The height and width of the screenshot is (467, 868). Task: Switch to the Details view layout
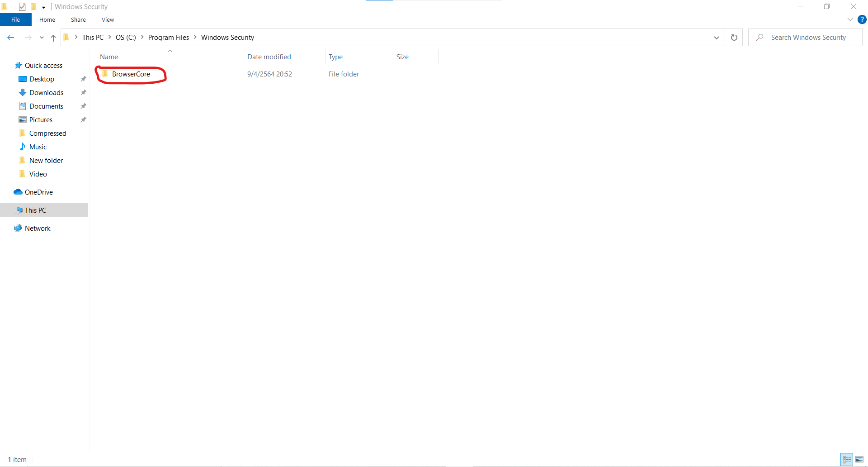(847, 460)
